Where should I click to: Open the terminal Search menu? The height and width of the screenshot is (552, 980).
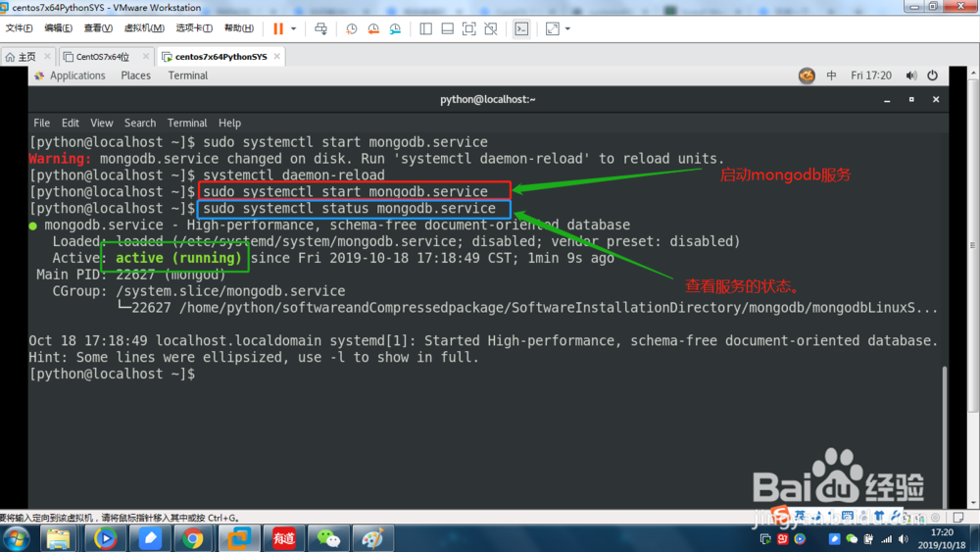tap(140, 124)
